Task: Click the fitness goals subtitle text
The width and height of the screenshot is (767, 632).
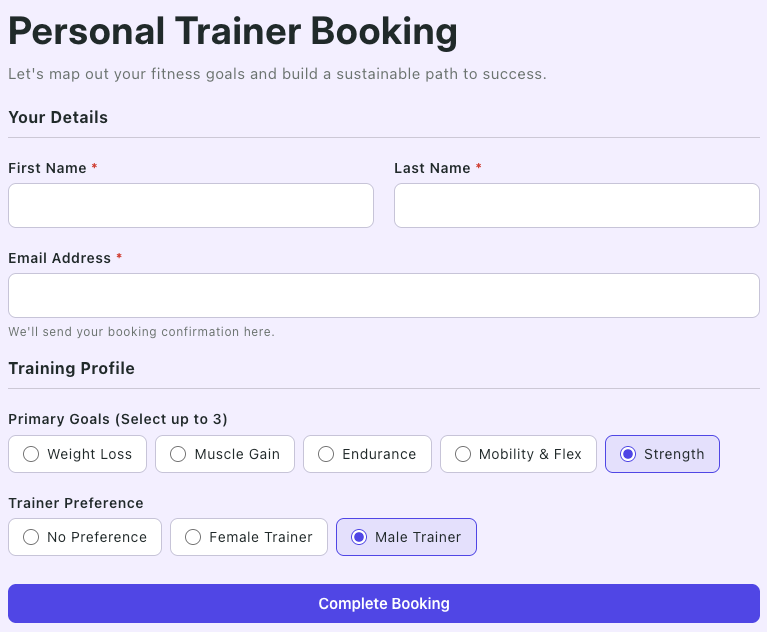Action: pyautogui.click(x=277, y=74)
